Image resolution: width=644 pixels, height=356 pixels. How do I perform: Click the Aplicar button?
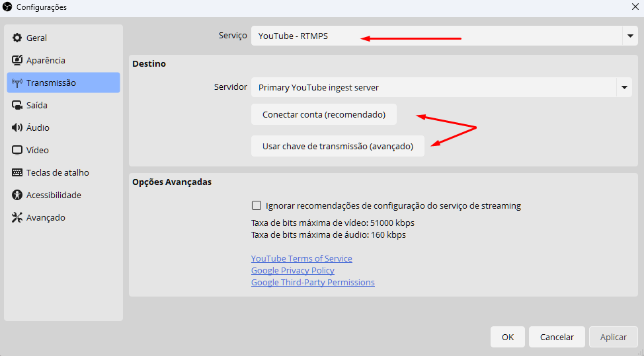[613, 337]
